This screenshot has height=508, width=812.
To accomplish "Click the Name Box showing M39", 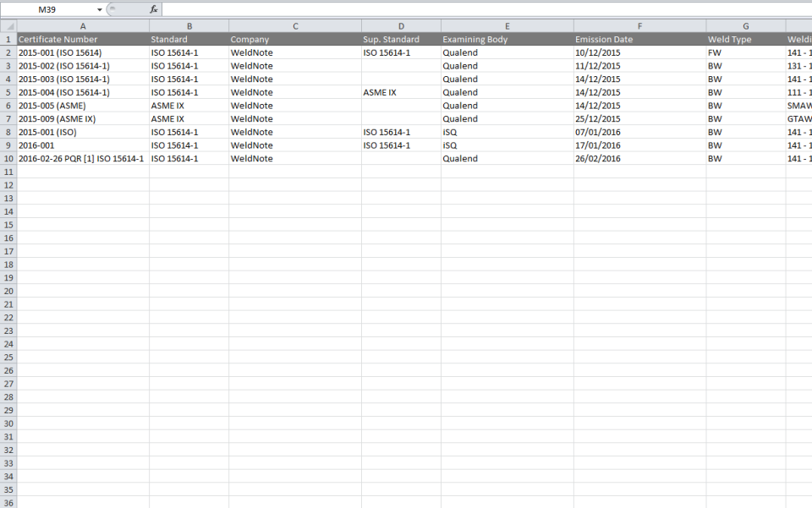I will point(47,9).
